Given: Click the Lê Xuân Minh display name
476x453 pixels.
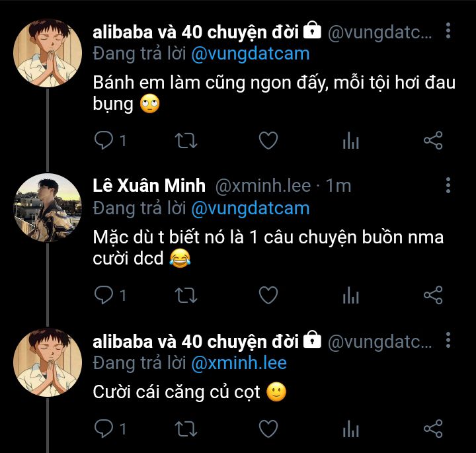Looking at the screenshot, I should coord(149,186).
